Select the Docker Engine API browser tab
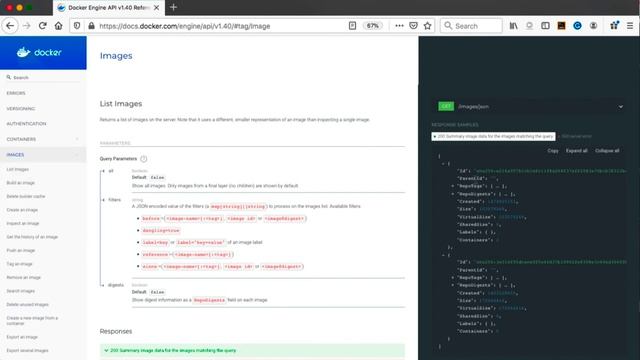This screenshot has width=640, height=360. pyautogui.click(x=109, y=8)
